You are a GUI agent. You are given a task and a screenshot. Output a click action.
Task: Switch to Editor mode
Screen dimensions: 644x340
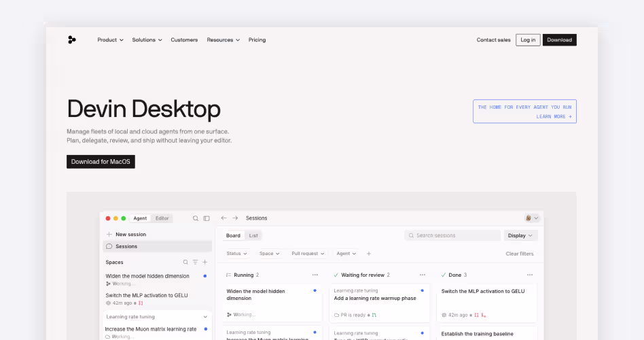pos(162,218)
